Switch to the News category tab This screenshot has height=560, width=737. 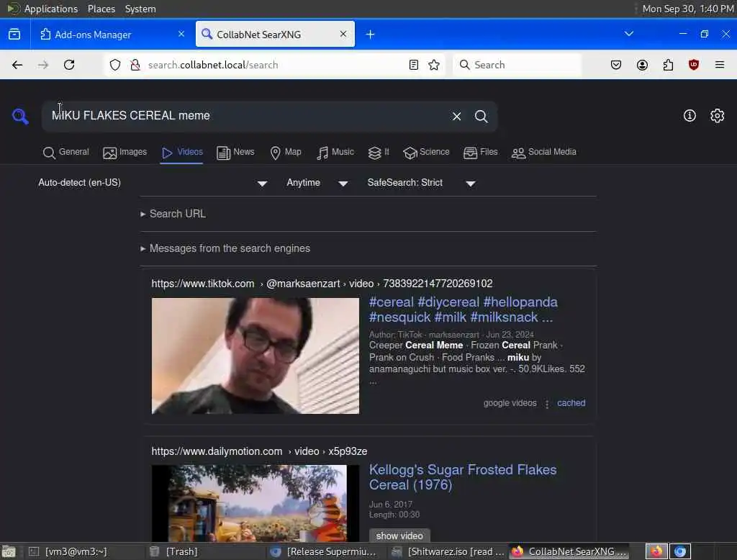[x=235, y=153]
